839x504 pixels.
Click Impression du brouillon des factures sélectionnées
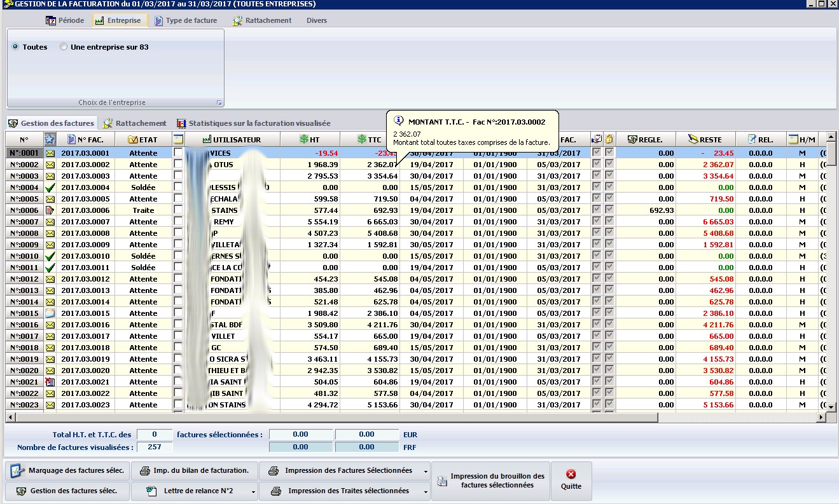tap(490, 480)
